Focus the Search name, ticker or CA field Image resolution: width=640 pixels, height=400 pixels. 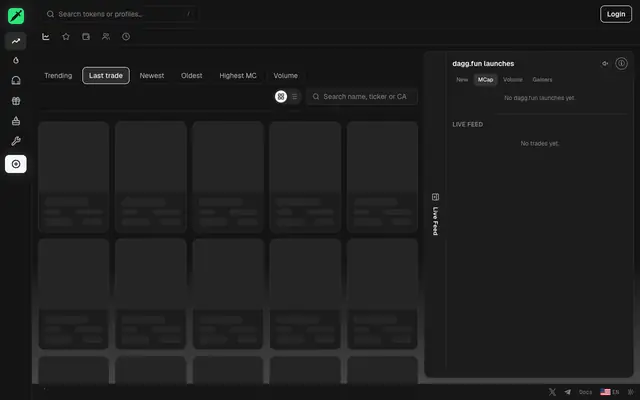point(362,97)
